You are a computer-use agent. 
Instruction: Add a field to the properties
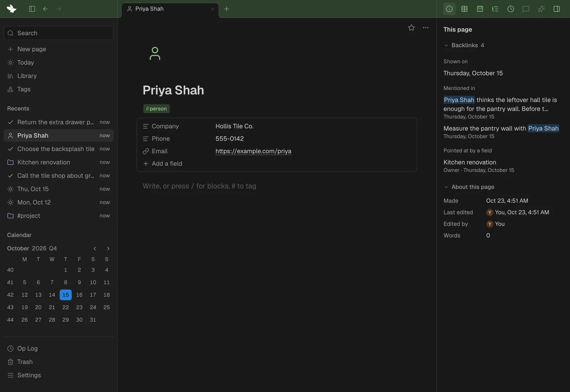click(163, 164)
